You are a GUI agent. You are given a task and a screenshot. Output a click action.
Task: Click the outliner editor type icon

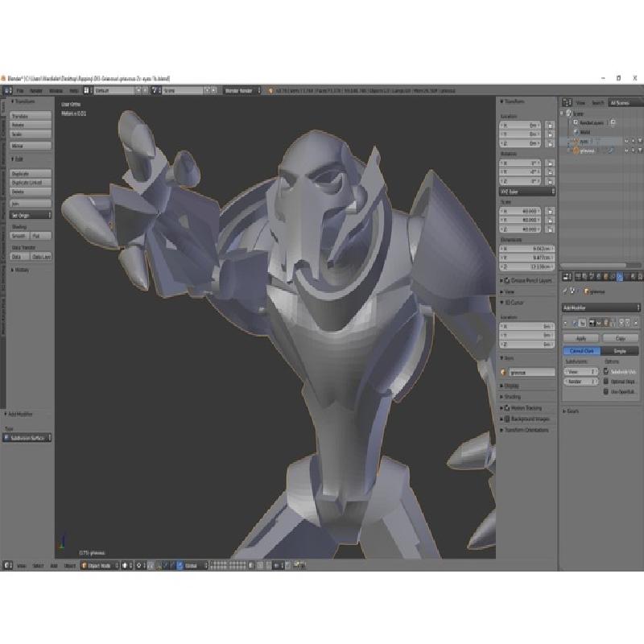(565, 103)
